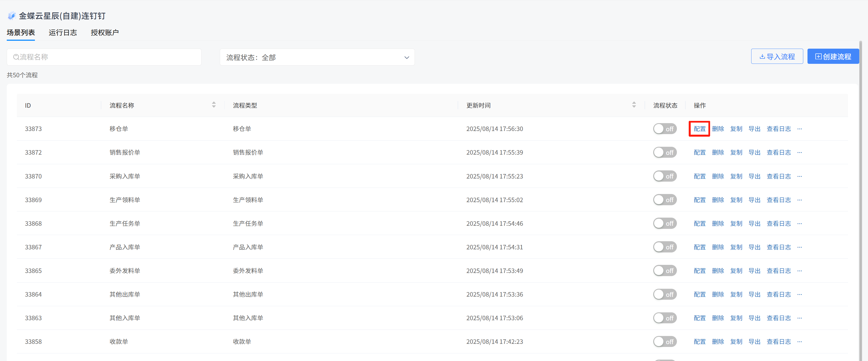Viewport: 868px width, 361px height.
Task: Open more options (…) for 产品入库单 row
Action: 800,247
